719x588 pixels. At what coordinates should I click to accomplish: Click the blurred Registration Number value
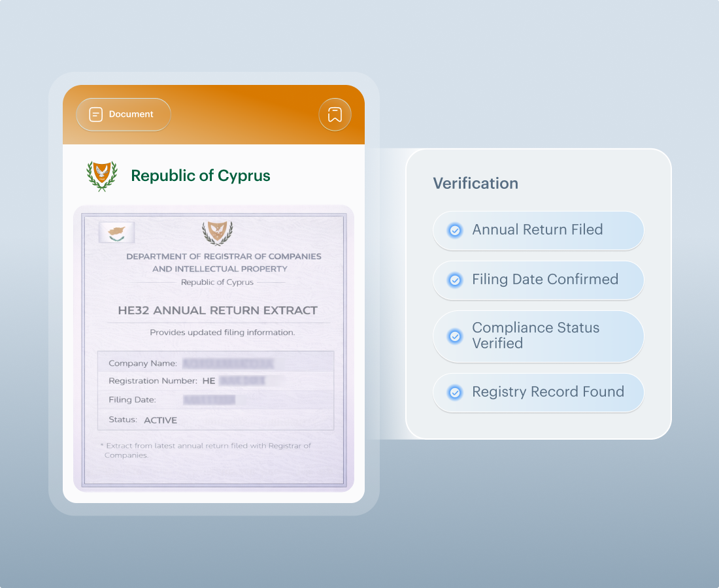point(242,380)
